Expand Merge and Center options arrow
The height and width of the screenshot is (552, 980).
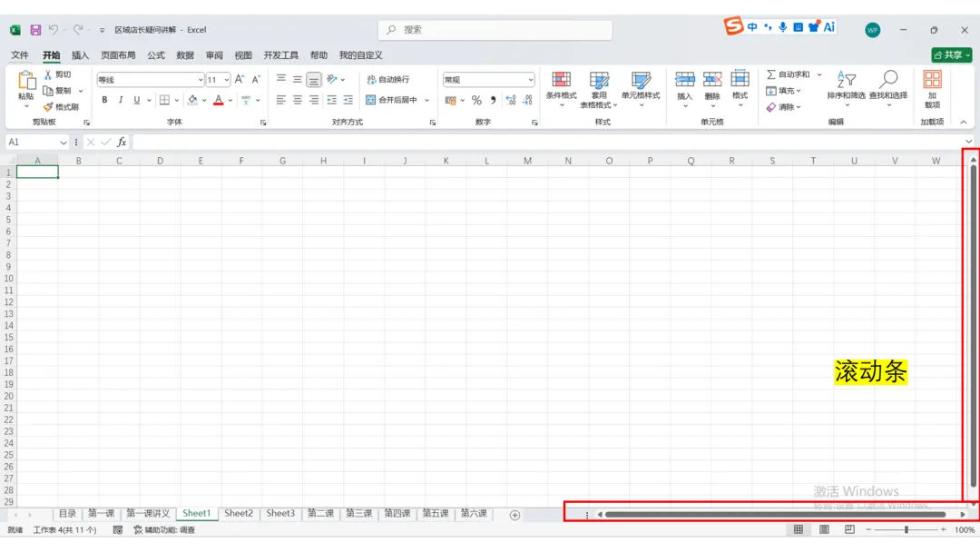click(x=426, y=100)
